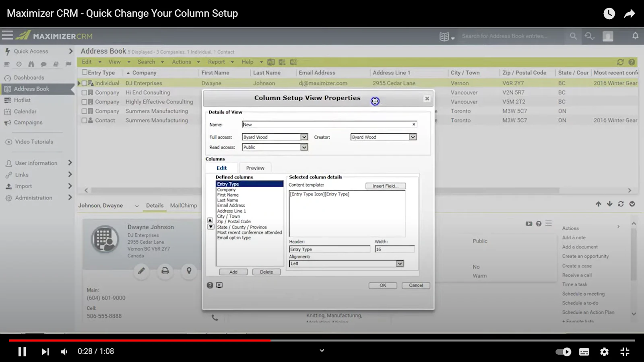
Task: Click OK in Column Setup dialog
Action: [x=383, y=285]
